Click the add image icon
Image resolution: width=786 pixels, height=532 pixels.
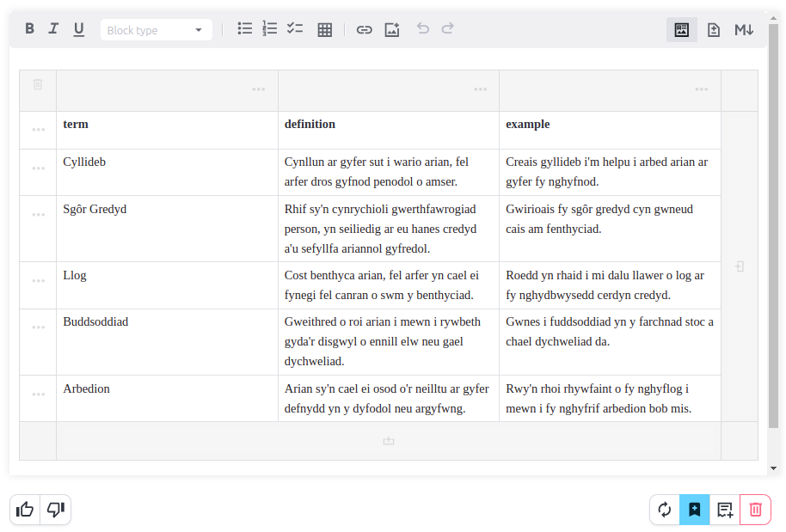coord(391,30)
